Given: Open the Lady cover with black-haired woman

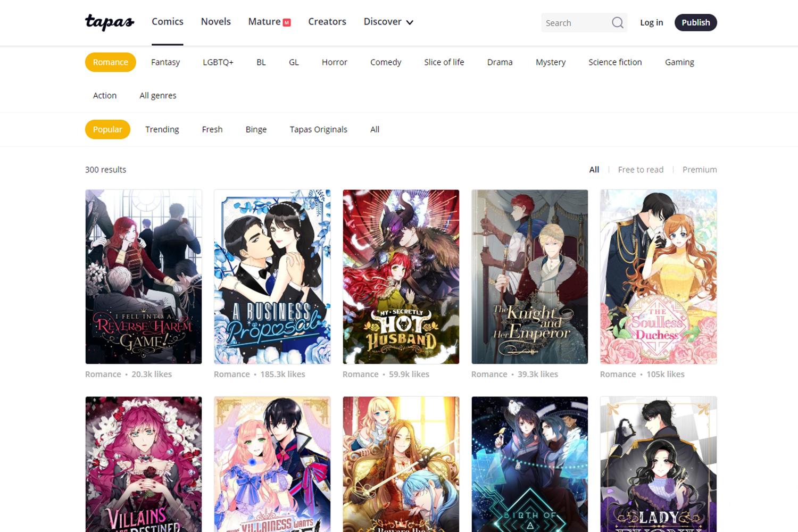Looking at the screenshot, I should pyautogui.click(x=659, y=464).
